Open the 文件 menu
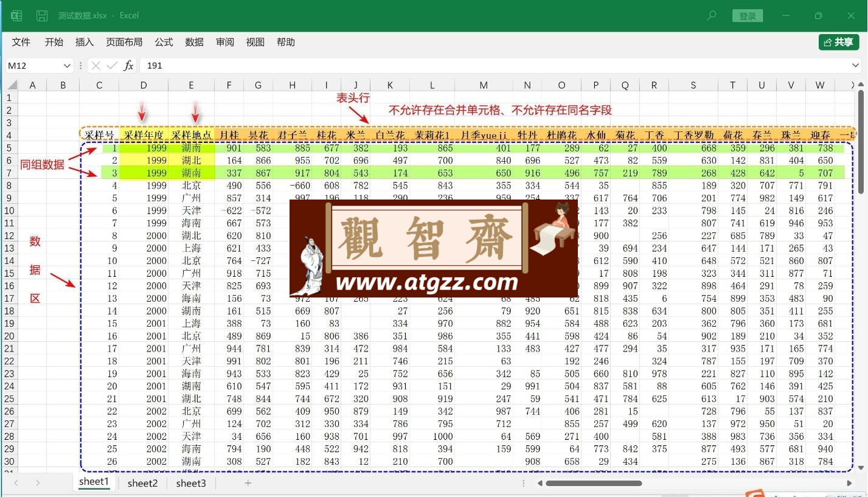 [21, 42]
